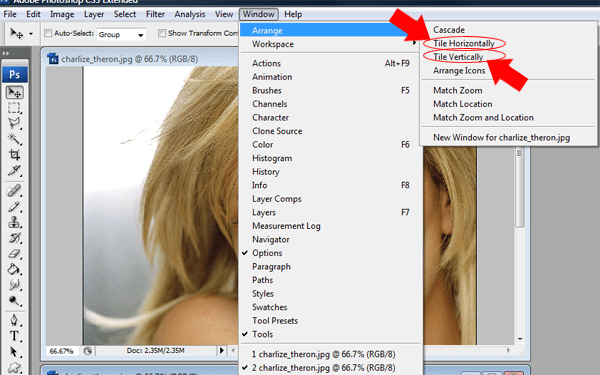Uncheck Tools in the Window menu

[330, 334]
